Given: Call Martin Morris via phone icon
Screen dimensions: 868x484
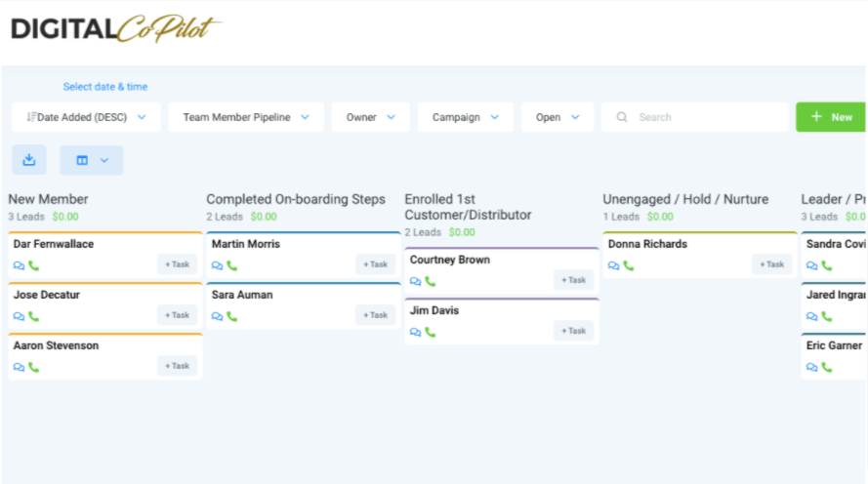Looking at the screenshot, I should coord(232,265).
